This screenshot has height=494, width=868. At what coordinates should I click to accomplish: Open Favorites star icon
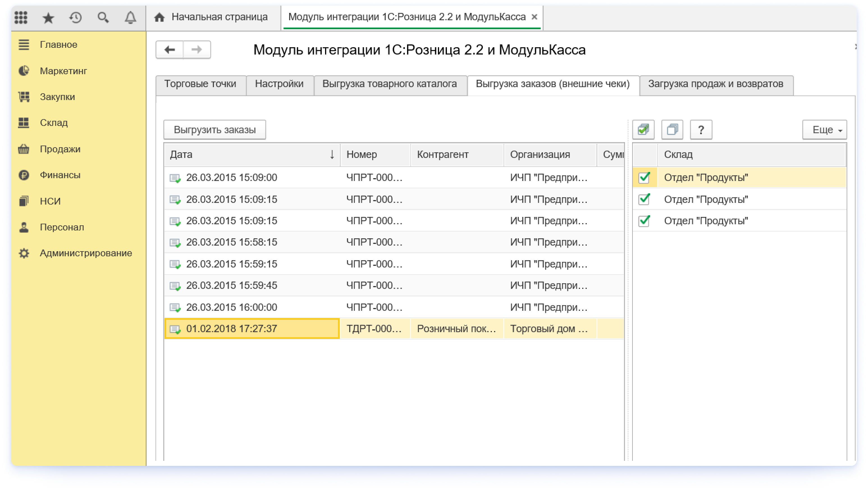click(48, 17)
